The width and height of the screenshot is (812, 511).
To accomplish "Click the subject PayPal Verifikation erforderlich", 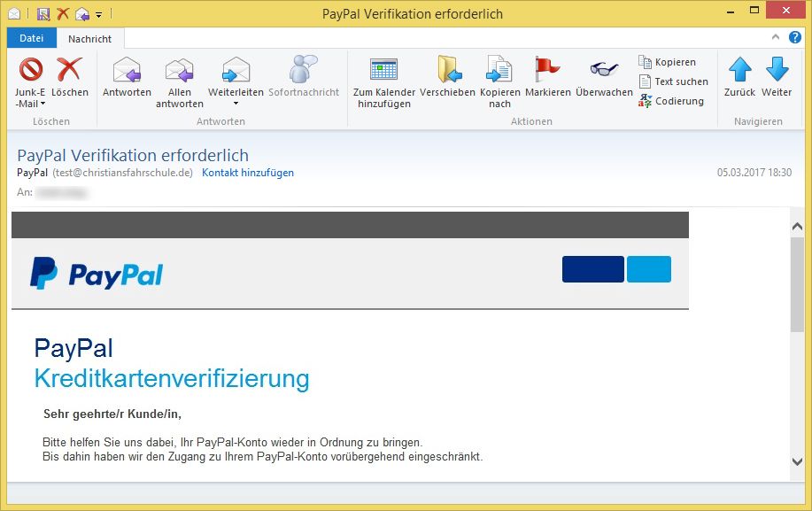I will tap(133, 155).
